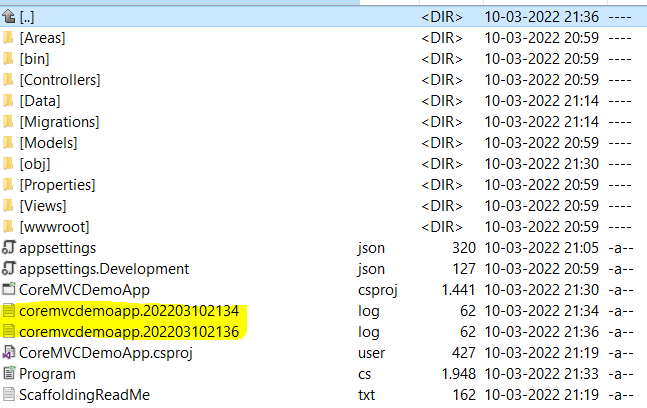Click the 10-03-2022 21:14 date of Migrations
The image size is (647, 408).
(541, 122)
